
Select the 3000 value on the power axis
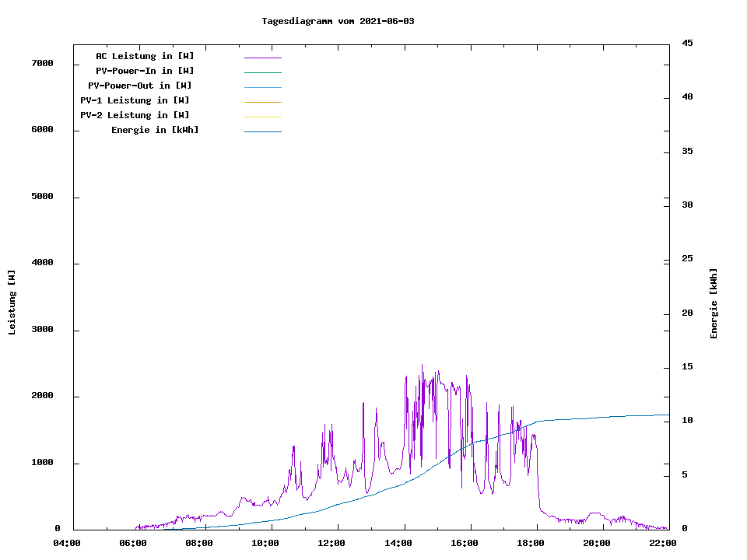point(41,330)
